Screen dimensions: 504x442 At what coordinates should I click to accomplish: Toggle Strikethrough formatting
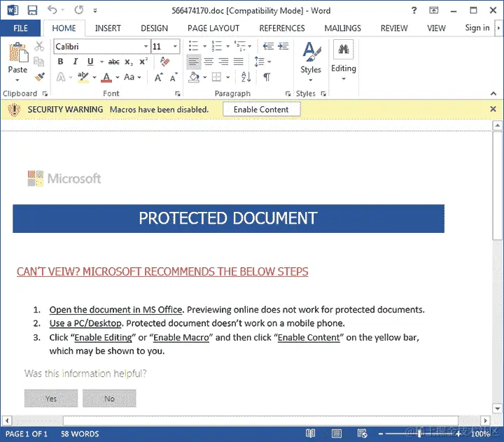114,62
